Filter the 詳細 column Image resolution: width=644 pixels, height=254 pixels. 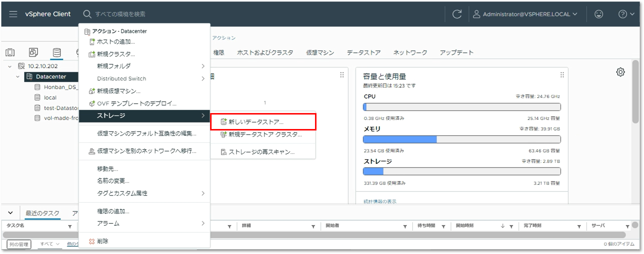pos(313,227)
